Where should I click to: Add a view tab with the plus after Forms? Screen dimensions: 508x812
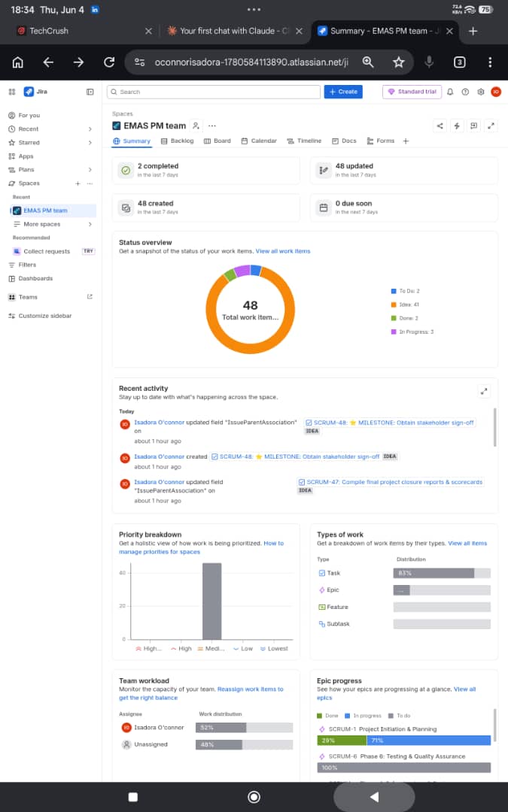406,141
